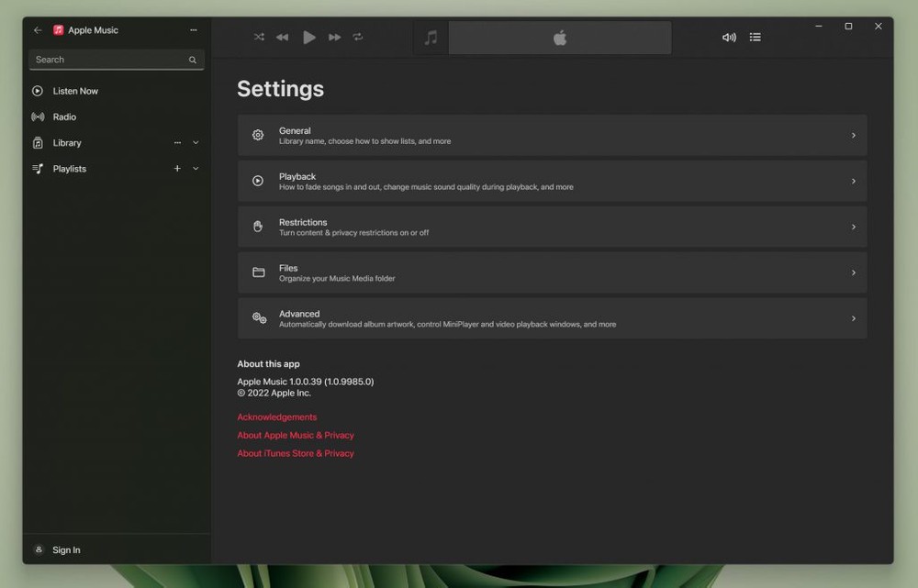Expand the Restrictions chevron
Screen dimensions: 918x588
854,227
